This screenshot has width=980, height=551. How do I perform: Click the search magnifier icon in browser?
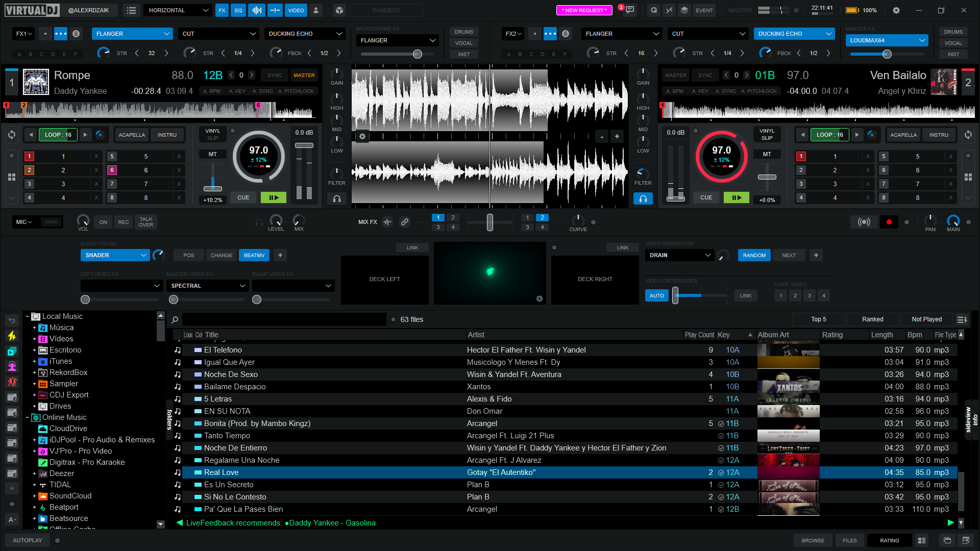tap(175, 319)
